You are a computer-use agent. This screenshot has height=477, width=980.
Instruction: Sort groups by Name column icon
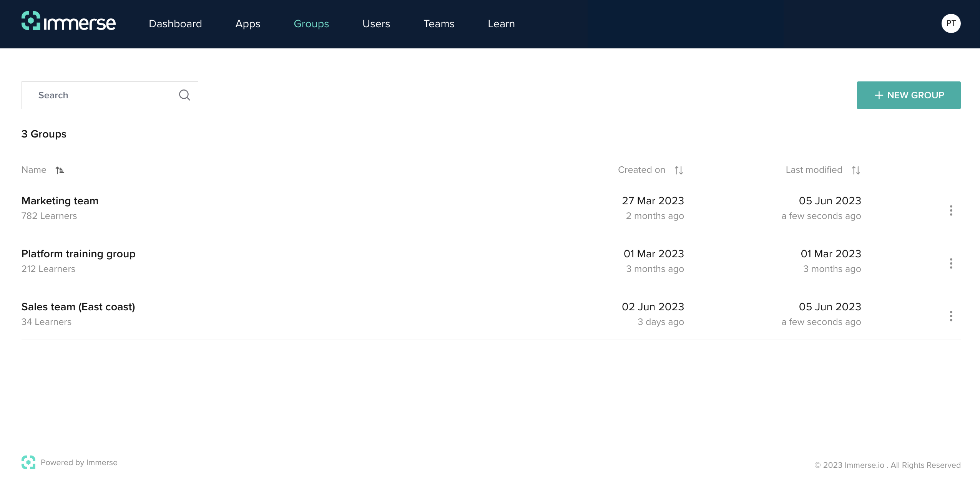(60, 170)
